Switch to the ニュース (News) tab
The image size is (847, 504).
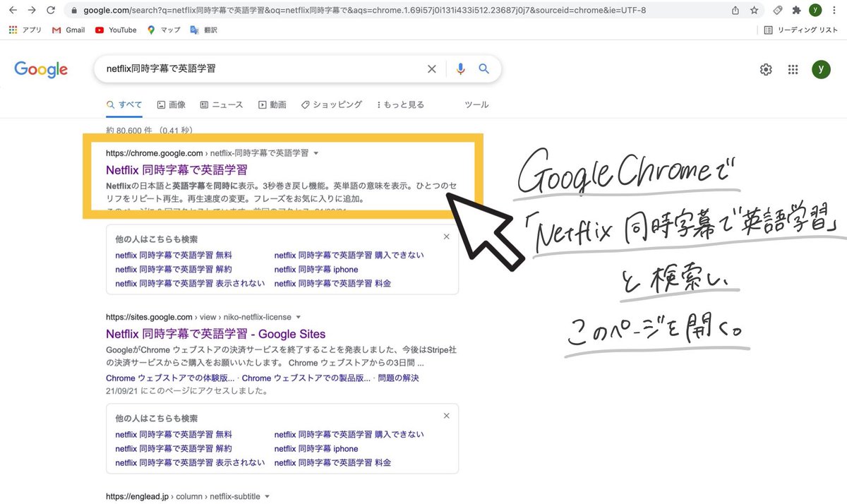click(222, 104)
